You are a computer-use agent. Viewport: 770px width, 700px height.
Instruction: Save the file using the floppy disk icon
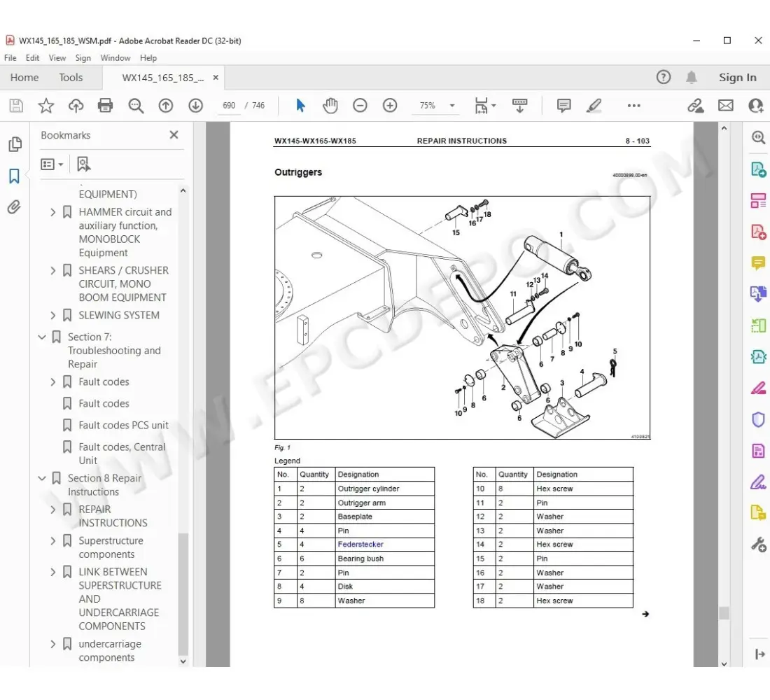[16, 106]
